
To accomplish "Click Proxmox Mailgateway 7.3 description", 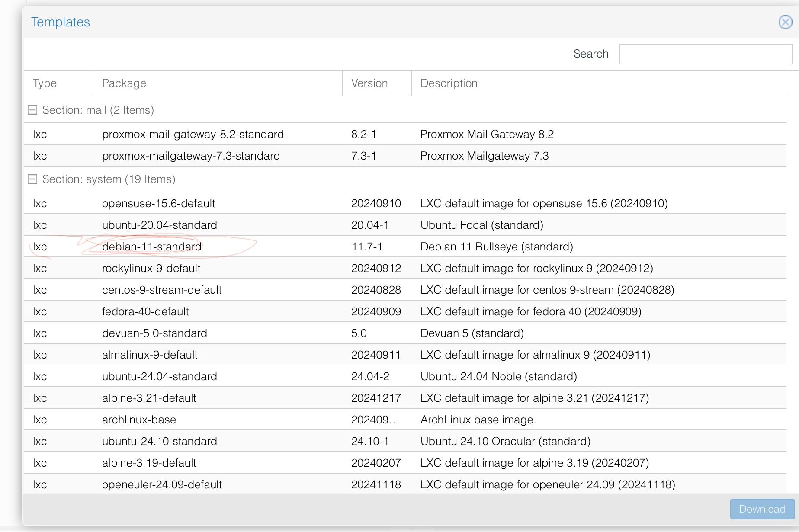I will click(484, 156).
